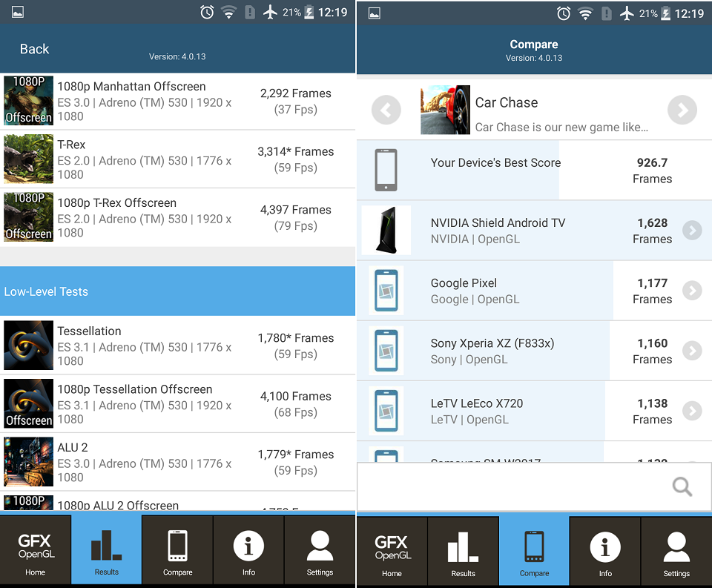Open the T-Rex test thumbnail
Screen dimensions: 712x588
pyautogui.click(x=29, y=159)
